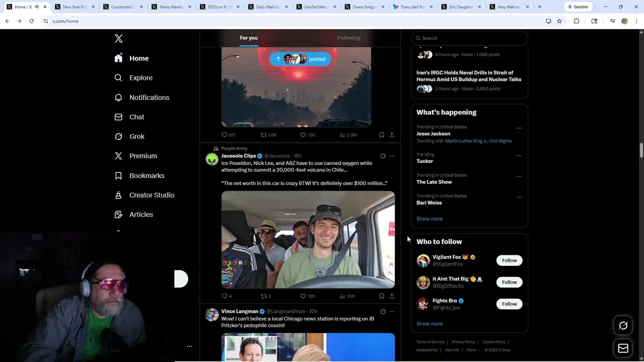Open the car selfie image in Jacooola post

308,240
